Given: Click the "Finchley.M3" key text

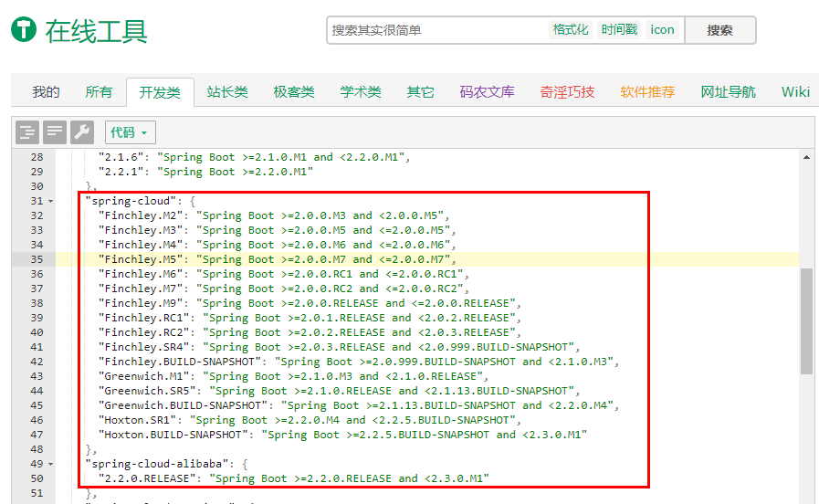Looking at the screenshot, I should [141, 230].
